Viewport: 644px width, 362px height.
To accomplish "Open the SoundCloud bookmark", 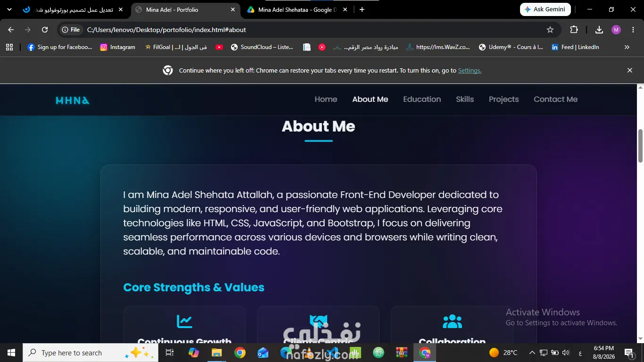I will (x=262, y=47).
